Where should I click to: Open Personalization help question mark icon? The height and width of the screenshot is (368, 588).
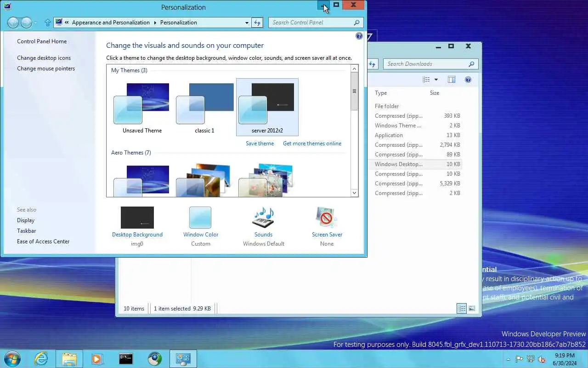[x=359, y=36]
